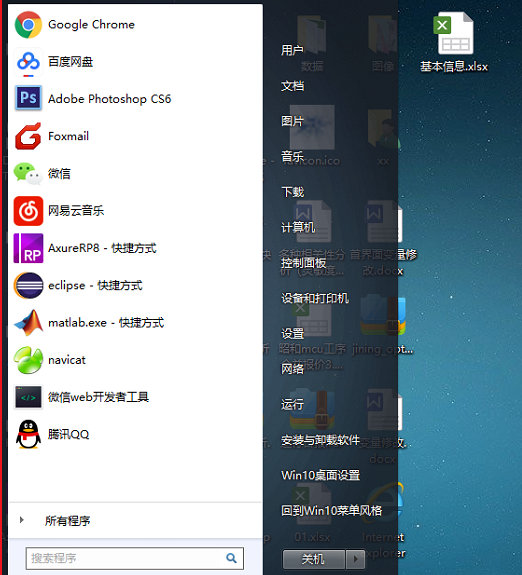
Task: Open 微信web开发者工具 code icon
Action: (28, 397)
